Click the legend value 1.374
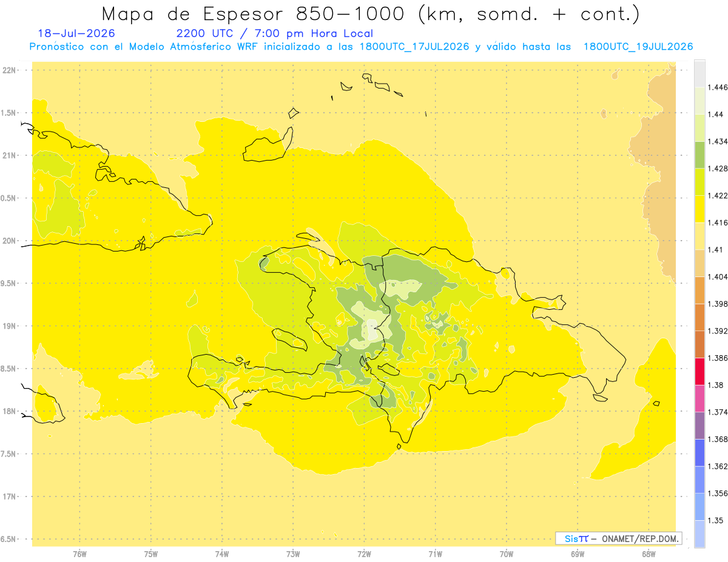Screen dimensions: 728x562 tap(718, 412)
